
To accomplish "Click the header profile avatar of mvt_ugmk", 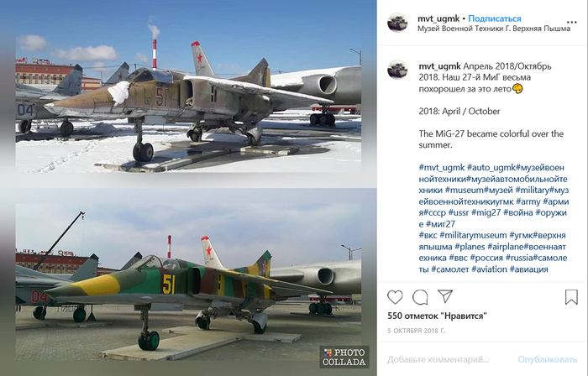I will click(x=397, y=23).
